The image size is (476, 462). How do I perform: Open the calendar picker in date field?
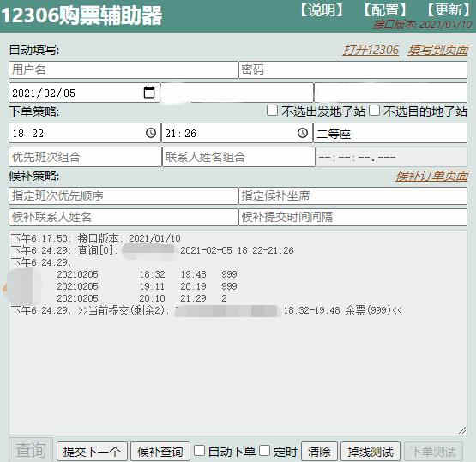coord(148,93)
